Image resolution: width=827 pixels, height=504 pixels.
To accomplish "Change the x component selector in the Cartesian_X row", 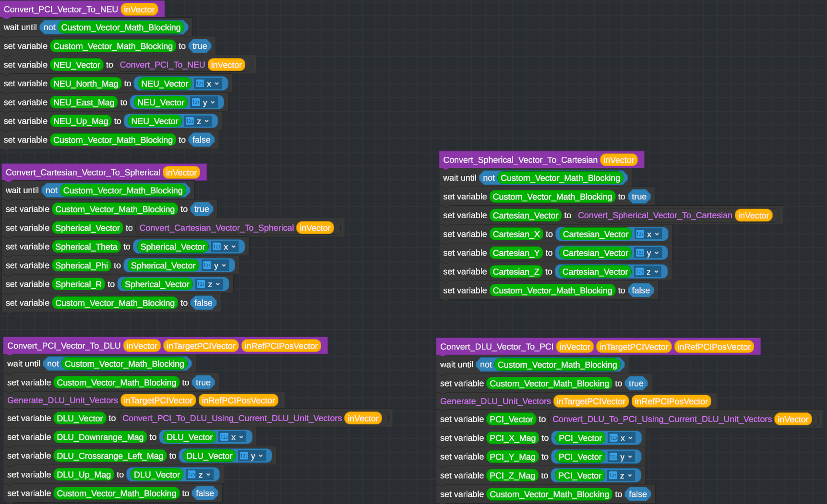I will [x=648, y=234].
